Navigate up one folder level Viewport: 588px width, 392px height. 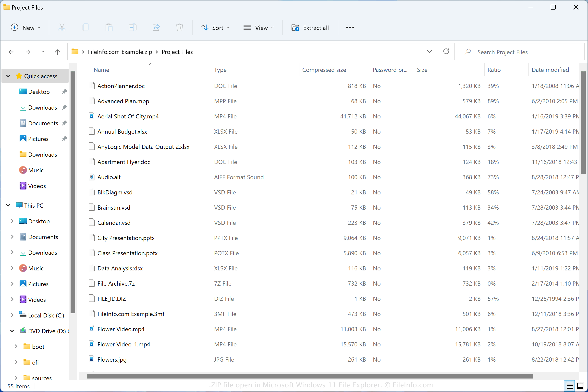57,52
